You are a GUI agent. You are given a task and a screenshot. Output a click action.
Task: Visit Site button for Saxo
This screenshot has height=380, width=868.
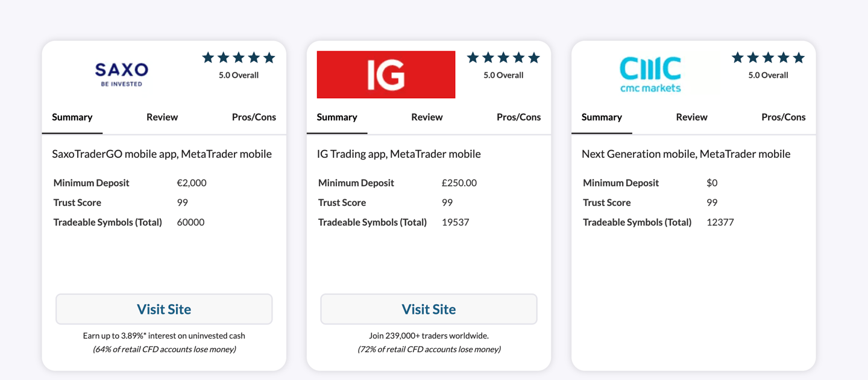(x=164, y=309)
